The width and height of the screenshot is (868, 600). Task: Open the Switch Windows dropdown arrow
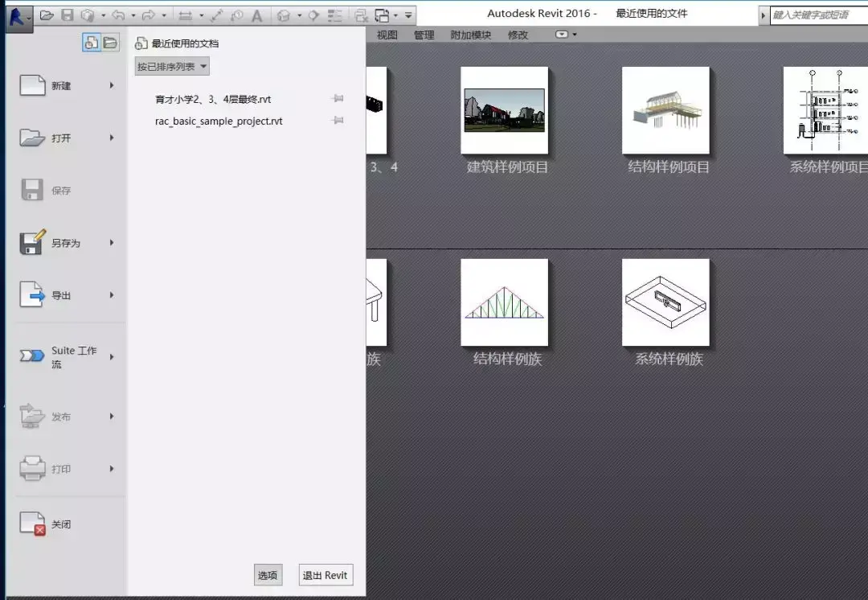point(395,15)
